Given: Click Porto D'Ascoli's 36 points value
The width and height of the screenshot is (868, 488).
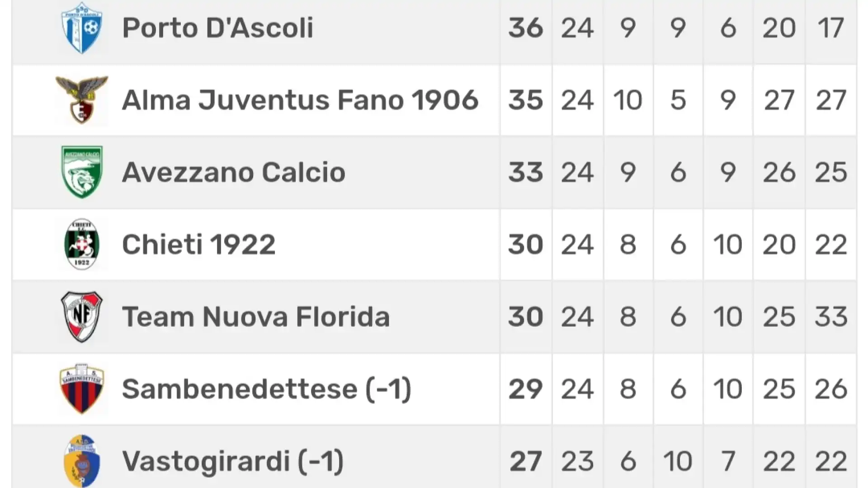Looking at the screenshot, I should [526, 28].
